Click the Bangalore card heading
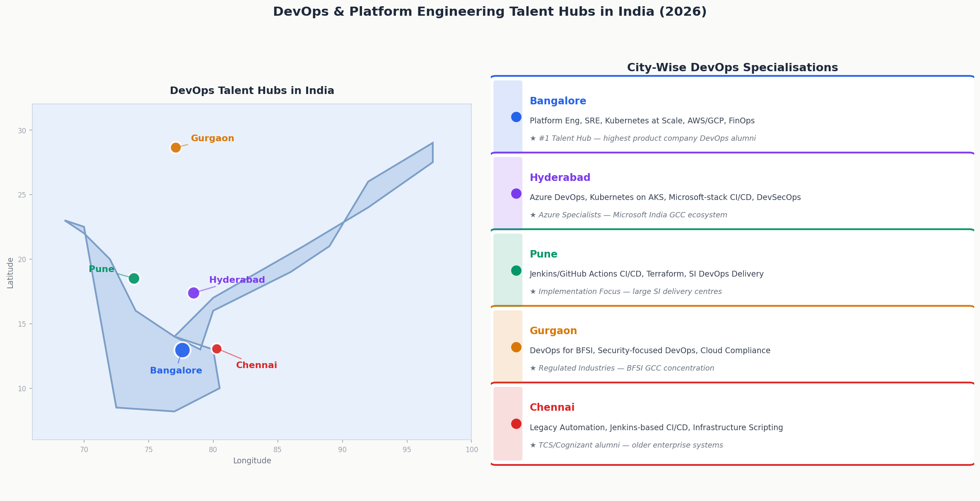The width and height of the screenshot is (980, 501). pyautogui.click(x=558, y=101)
